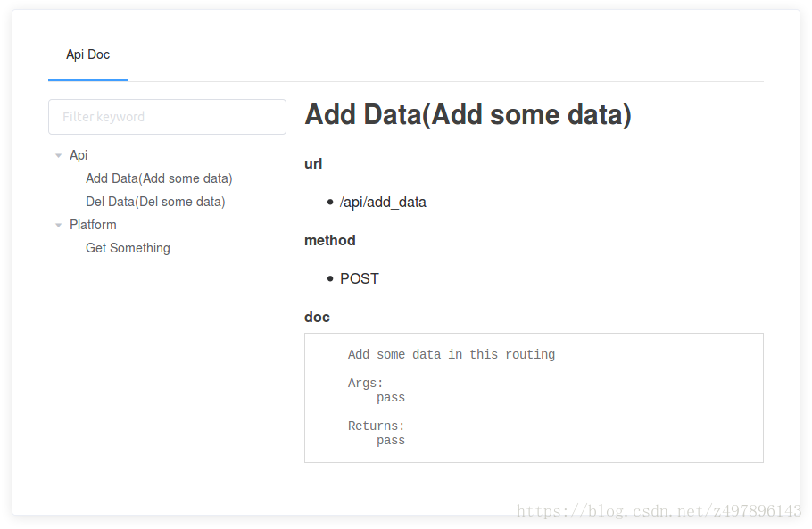The width and height of the screenshot is (812, 529).
Task: Click the method section heading
Action: 330,240
